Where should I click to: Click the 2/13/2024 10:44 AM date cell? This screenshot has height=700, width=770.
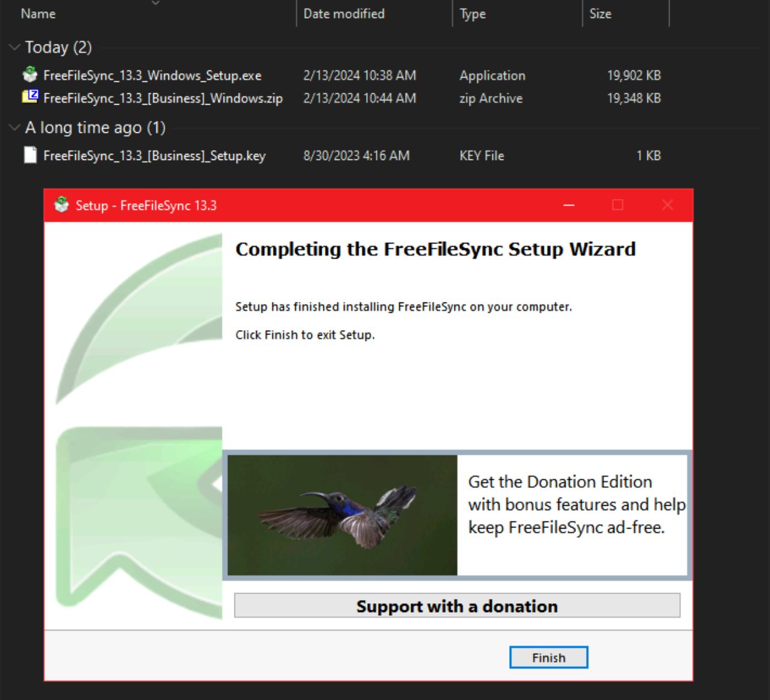click(x=359, y=98)
